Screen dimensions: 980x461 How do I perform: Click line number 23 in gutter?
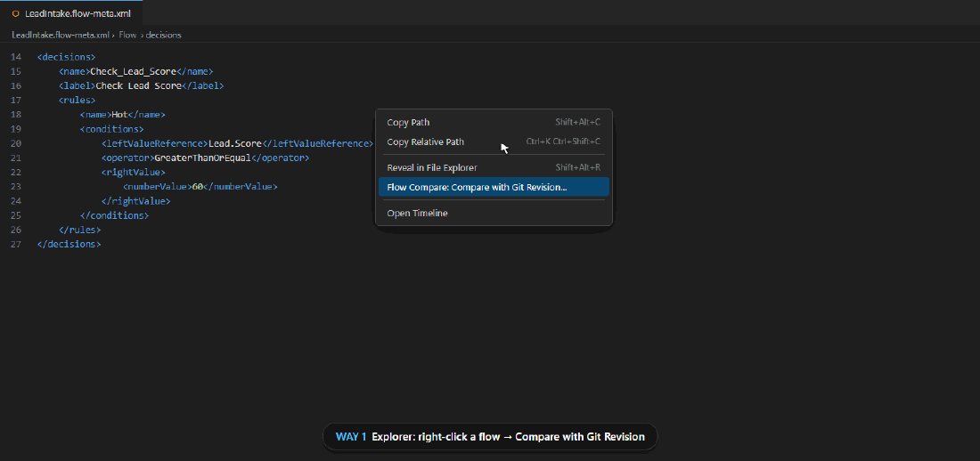coord(16,187)
